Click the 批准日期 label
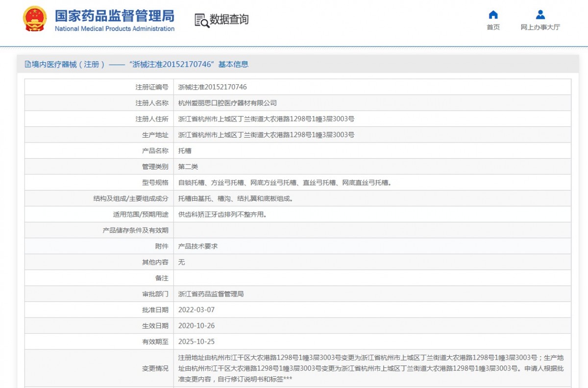The width and height of the screenshot is (588, 388). point(155,310)
